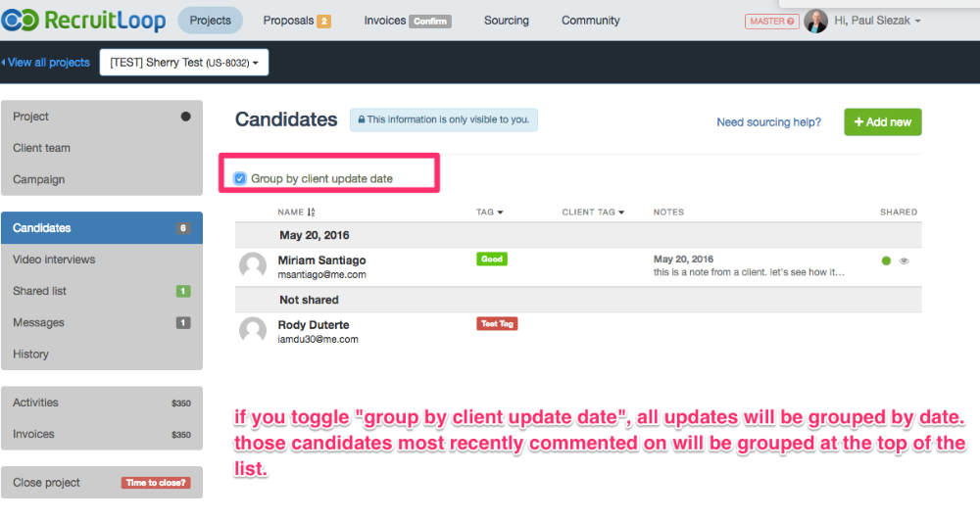Click the black dot next to Project
Viewport: 980px width, 522px height.
tap(185, 117)
